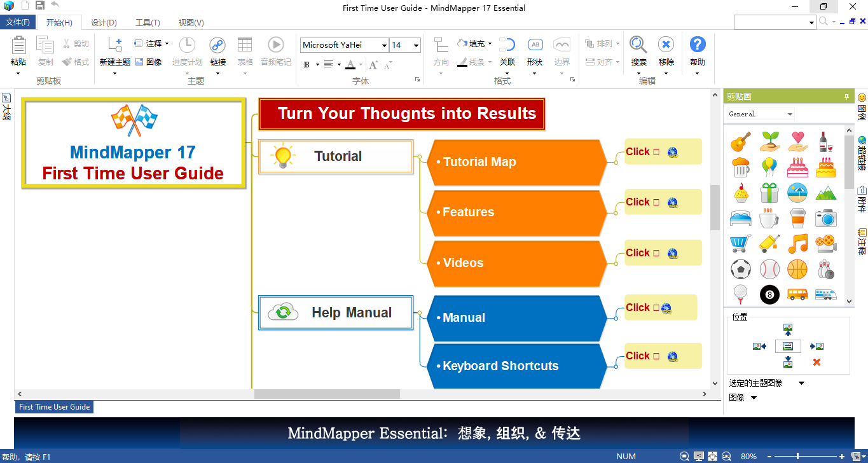
Task: Select the soccer ball clipart
Action: 741,269
